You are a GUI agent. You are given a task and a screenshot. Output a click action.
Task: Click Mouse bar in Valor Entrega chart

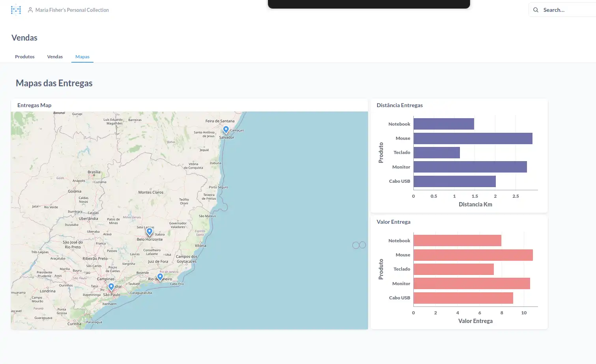pos(473,255)
